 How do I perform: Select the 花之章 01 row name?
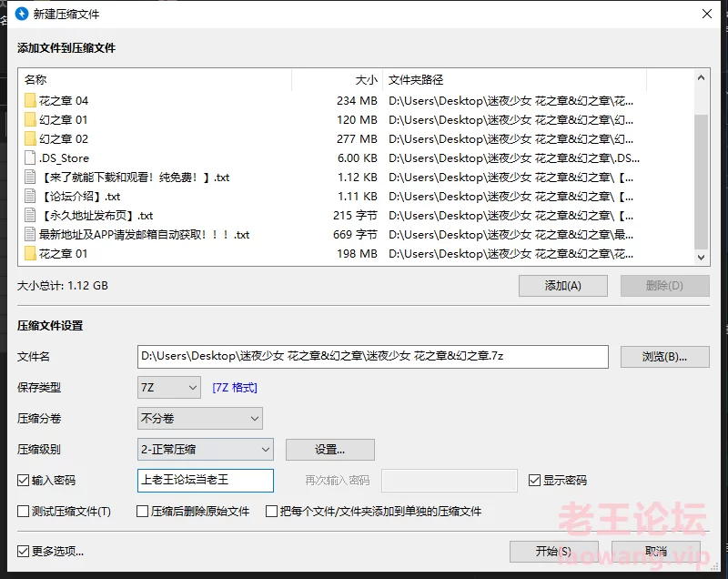[x=64, y=253]
